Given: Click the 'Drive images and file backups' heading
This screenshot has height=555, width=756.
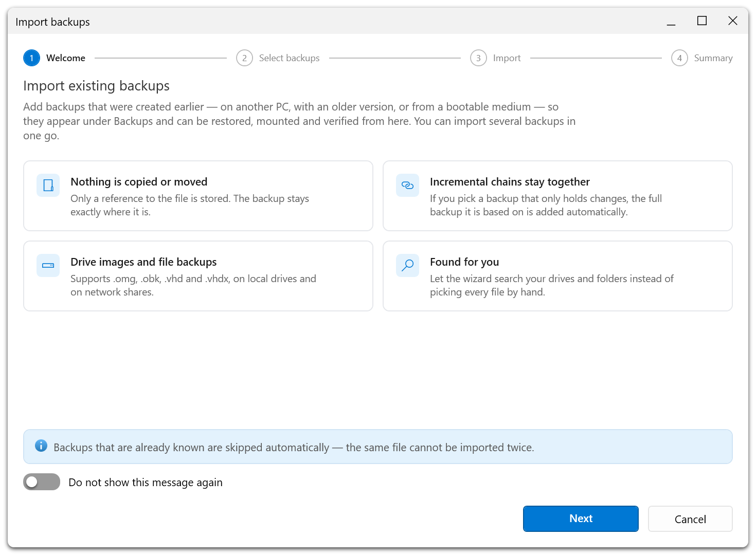Looking at the screenshot, I should click(x=143, y=262).
